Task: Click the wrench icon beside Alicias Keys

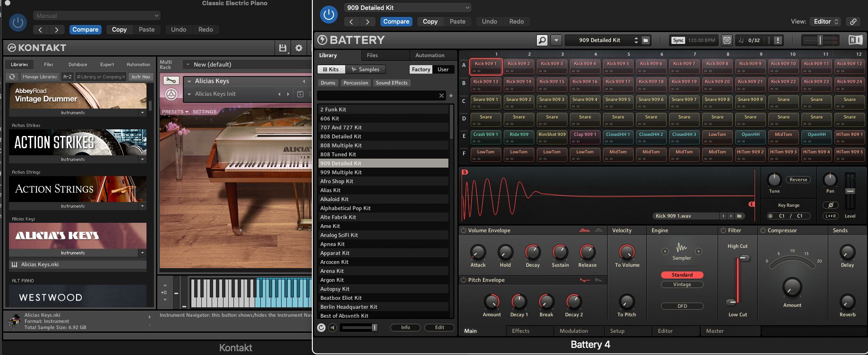Action: pos(171,81)
